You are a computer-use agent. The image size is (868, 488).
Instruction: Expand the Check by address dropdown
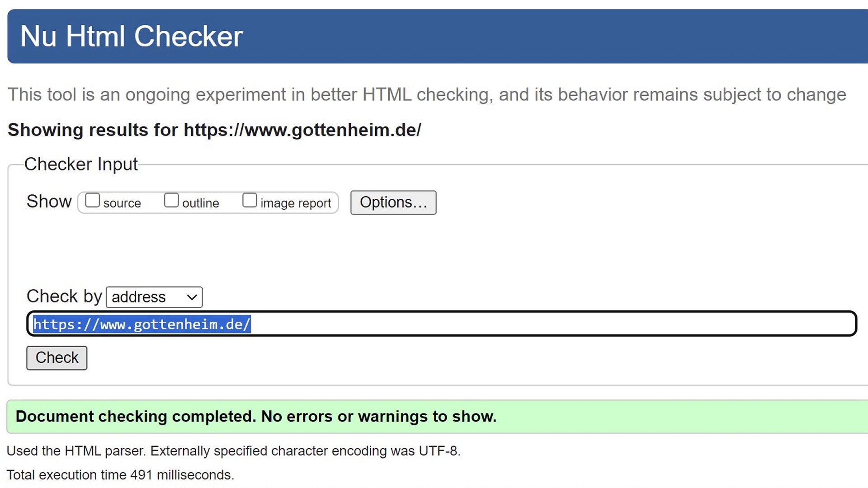click(154, 297)
